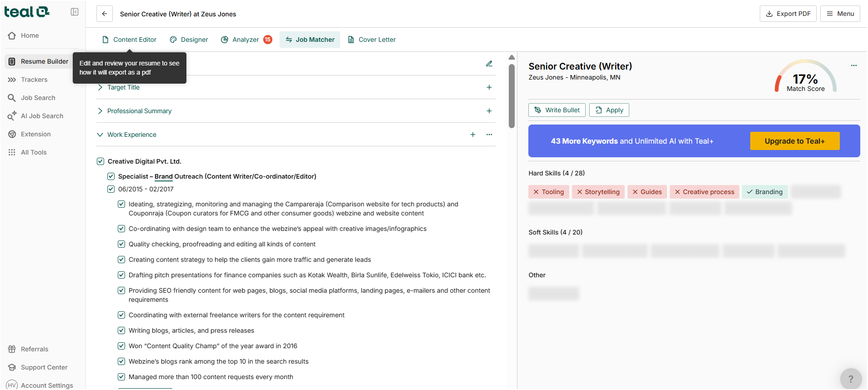Image resolution: width=868 pixels, height=390 pixels.
Task: Uncheck the Providing SEO friendly content bullet
Action: 121,290
